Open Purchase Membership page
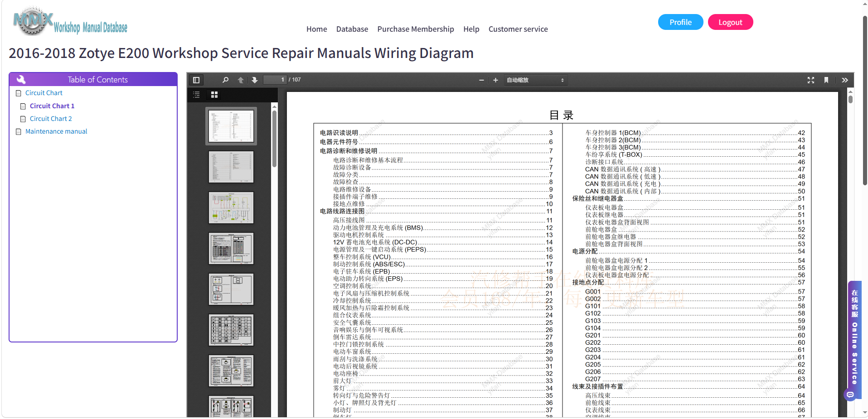Image resolution: width=868 pixels, height=419 pixels. [x=416, y=29]
